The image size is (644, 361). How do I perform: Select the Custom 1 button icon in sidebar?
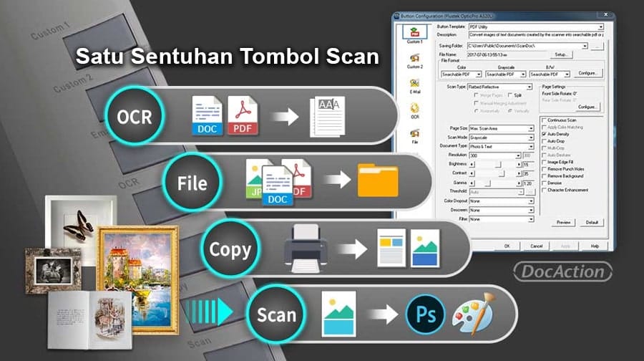tap(414, 32)
